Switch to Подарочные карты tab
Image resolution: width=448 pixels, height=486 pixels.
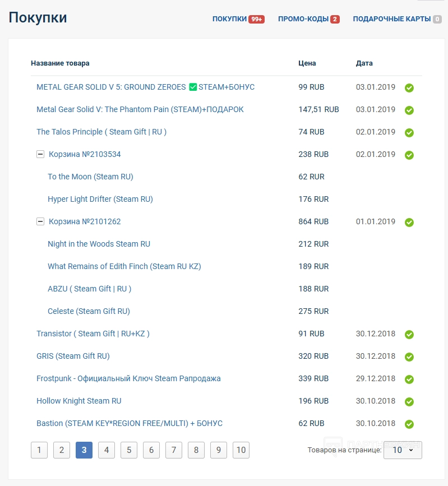[392, 19]
